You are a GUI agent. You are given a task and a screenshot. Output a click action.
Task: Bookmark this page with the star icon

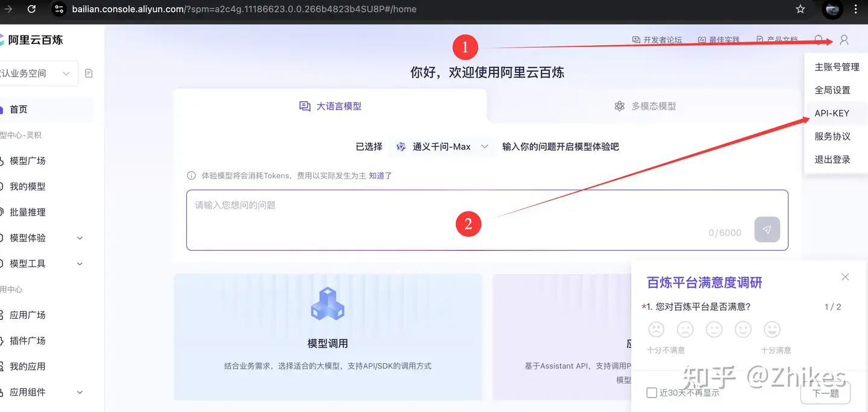point(800,9)
